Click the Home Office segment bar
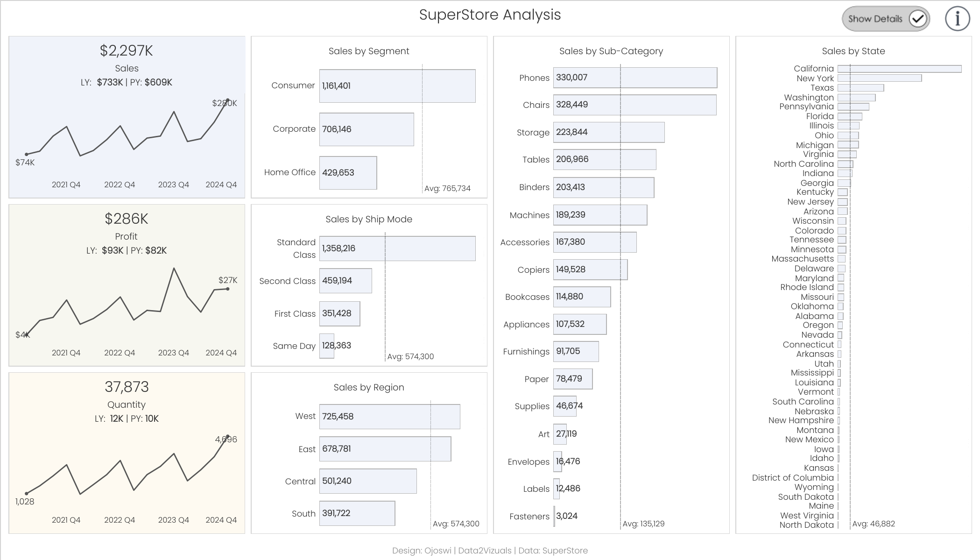The image size is (980, 560). (348, 173)
